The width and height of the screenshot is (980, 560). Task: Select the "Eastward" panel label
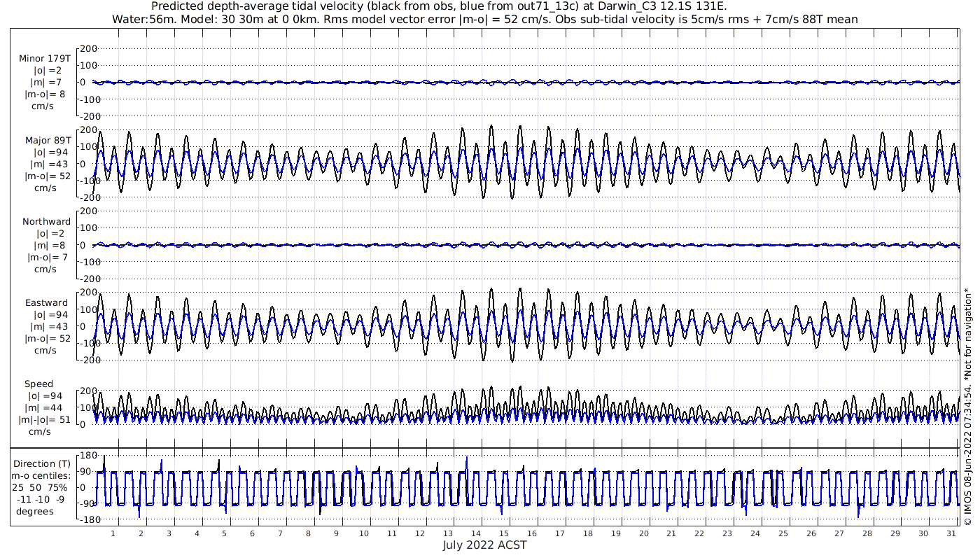pos(46,303)
